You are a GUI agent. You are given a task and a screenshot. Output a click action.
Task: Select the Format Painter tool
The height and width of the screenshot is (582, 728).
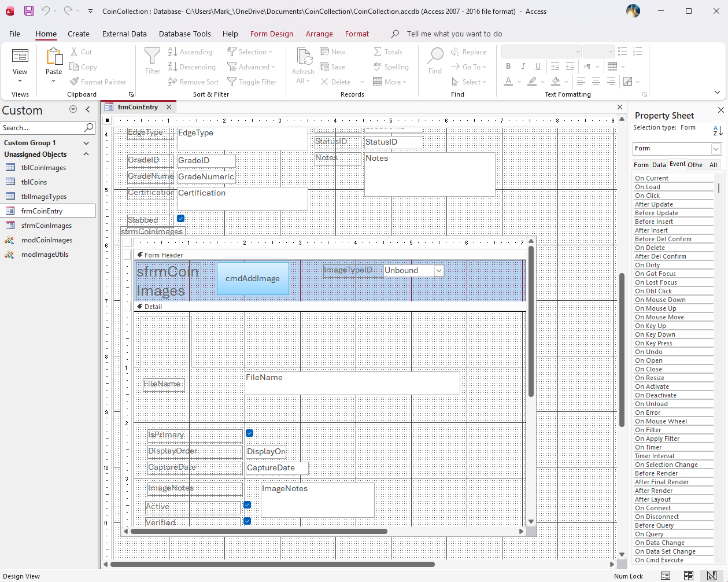[98, 82]
